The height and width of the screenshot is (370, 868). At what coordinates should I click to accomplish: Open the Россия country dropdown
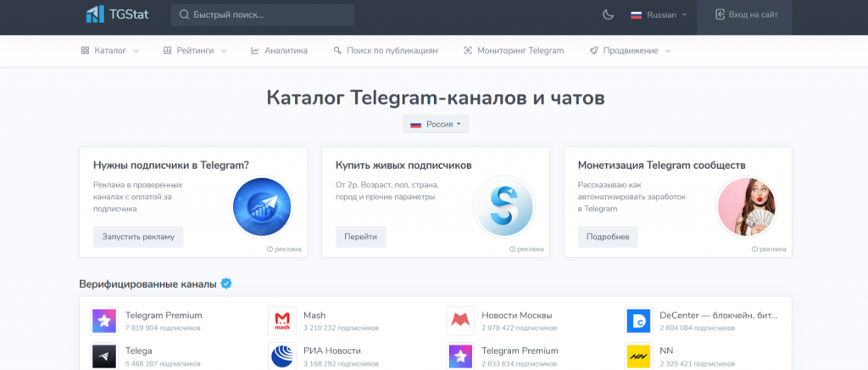click(x=436, y=124)
